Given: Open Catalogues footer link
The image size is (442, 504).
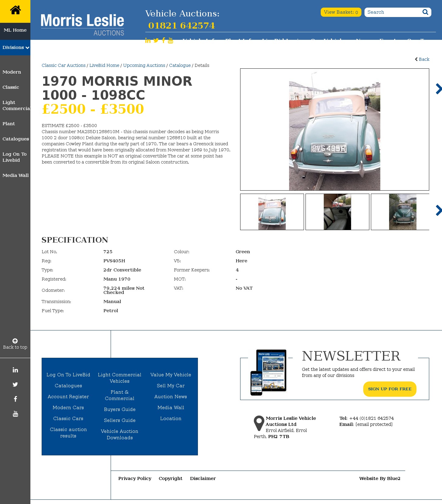Looking at the screenshot, I should click(68, 386).
